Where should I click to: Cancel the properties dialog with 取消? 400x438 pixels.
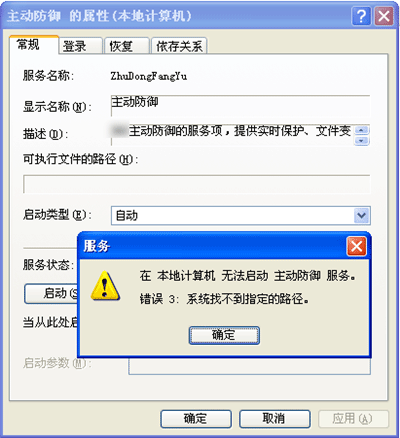(275, 419)
